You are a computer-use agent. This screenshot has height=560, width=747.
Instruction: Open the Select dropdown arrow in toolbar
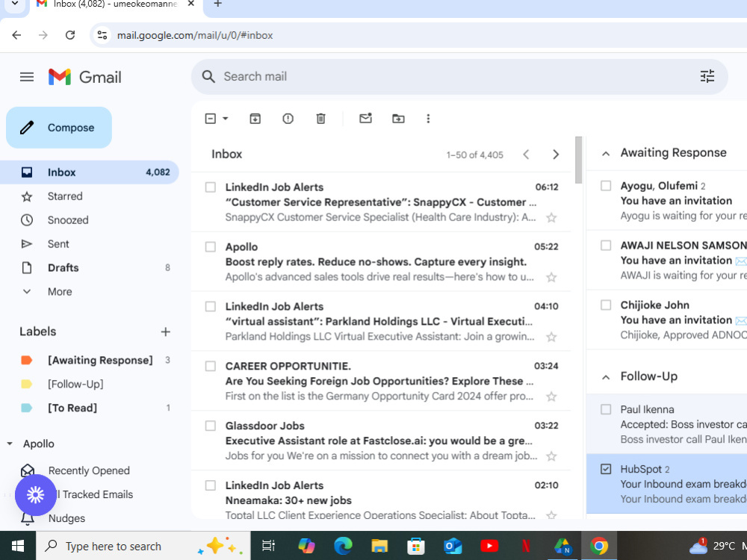tap(226, 119)
